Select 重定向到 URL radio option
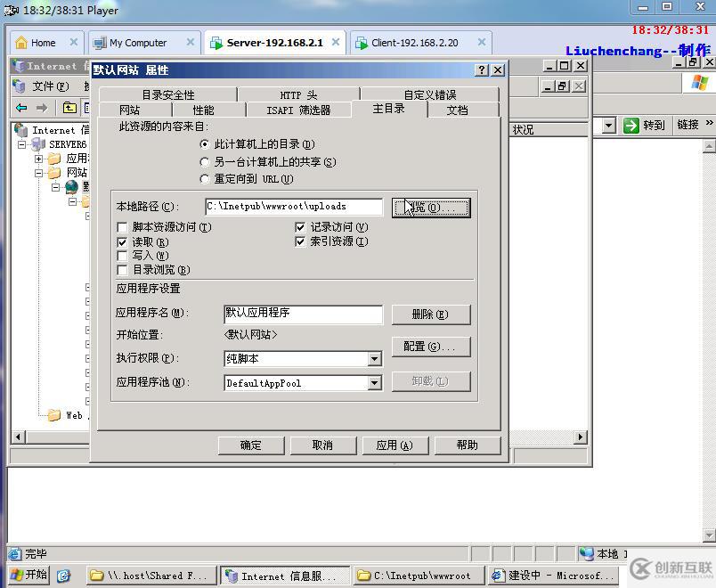 point(205,179)
